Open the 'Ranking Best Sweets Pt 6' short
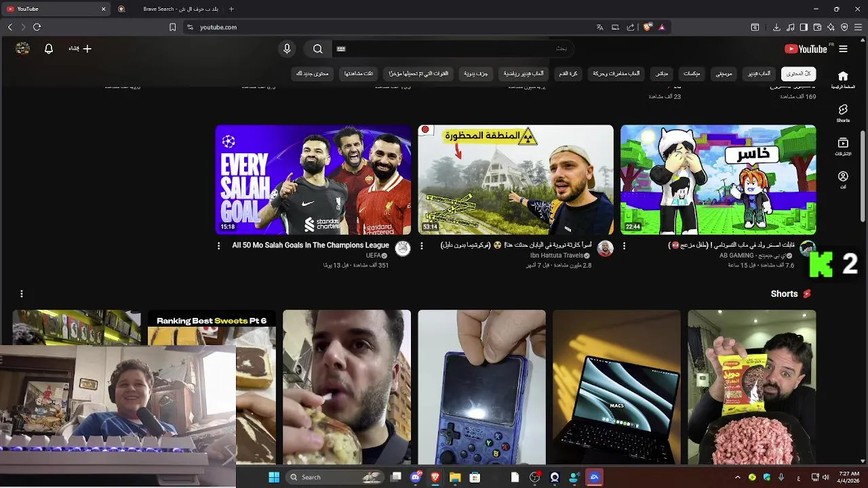868x488 pixels. [x=212, y=388]
